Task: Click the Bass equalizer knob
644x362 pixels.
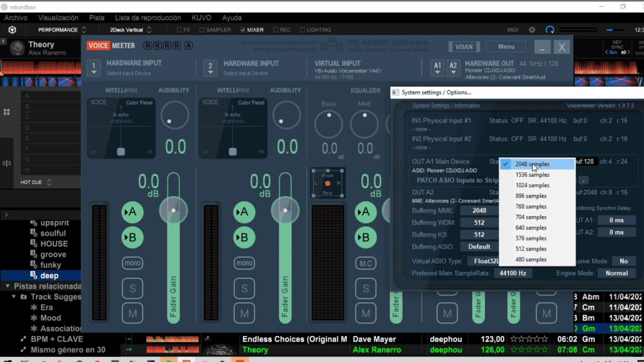Action: (x=328, y=124)
